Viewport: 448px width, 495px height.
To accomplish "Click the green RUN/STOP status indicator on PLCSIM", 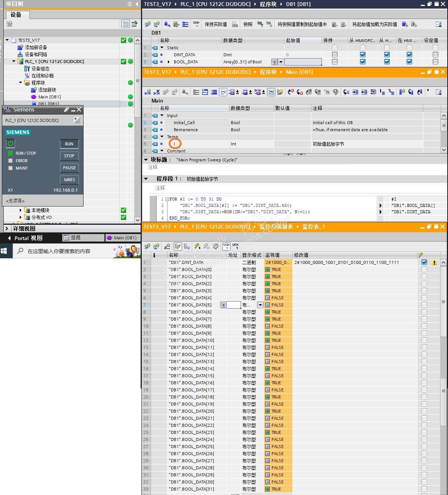I will pos(10,153).
